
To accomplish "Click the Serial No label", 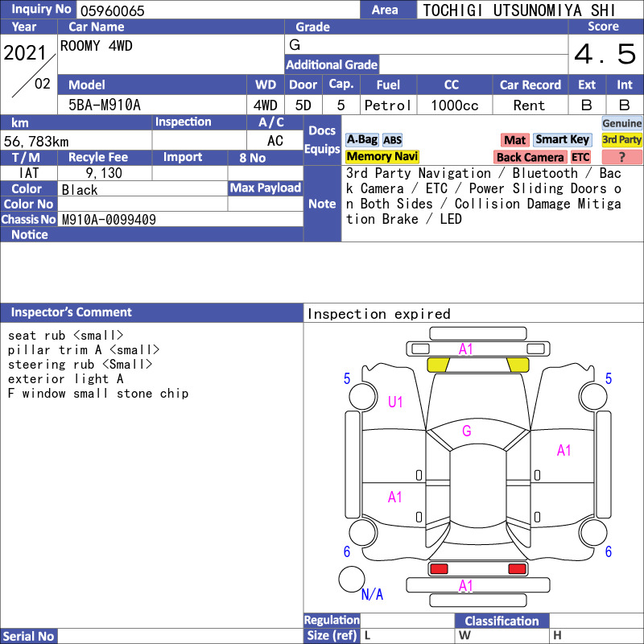I will pos(28,636).
